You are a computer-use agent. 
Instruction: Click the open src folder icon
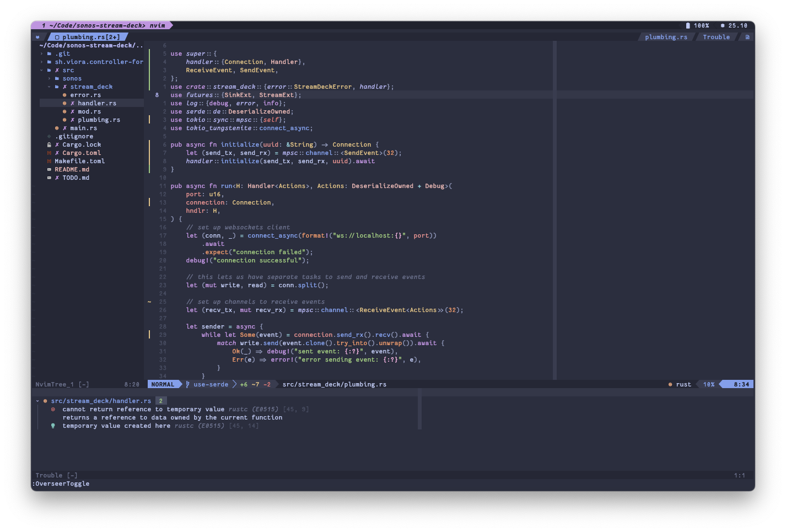(x=49, y=71)
